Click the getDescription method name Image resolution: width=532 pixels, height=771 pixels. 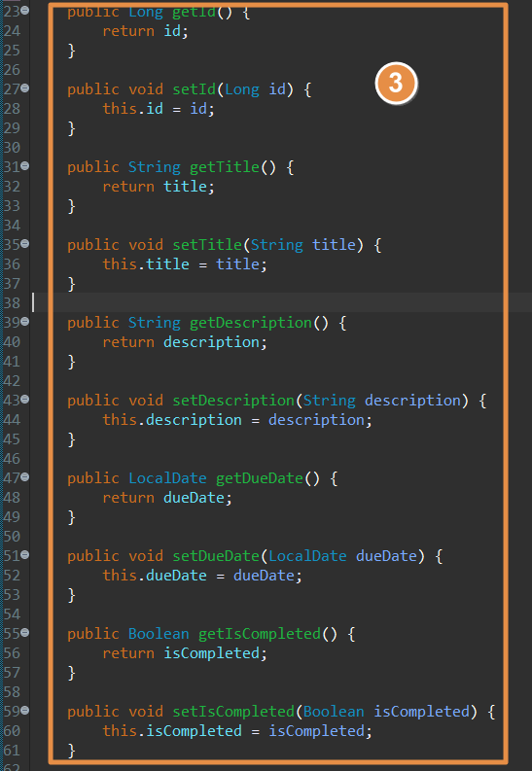coord(251,323)
